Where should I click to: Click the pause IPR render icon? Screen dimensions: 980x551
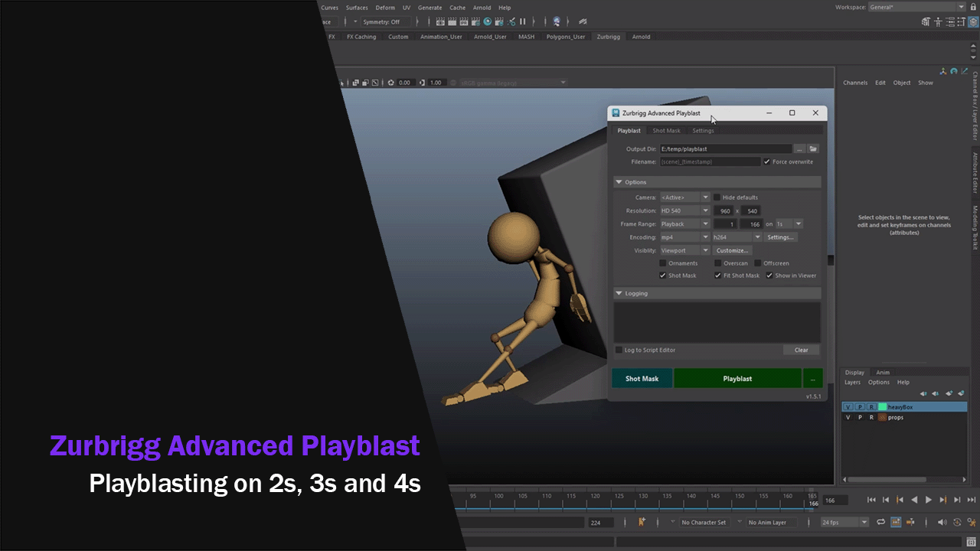click(x=523, y=21)
